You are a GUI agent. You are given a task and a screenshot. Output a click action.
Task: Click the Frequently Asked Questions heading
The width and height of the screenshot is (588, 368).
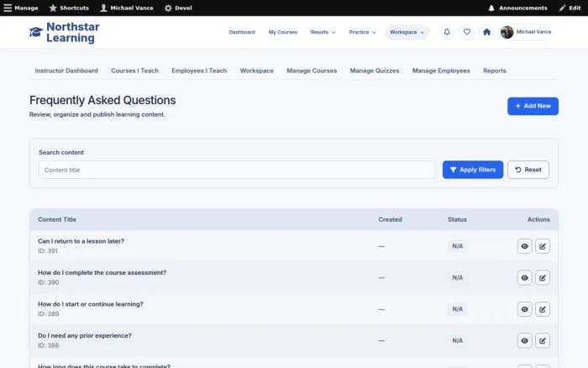tap(102, 100)
